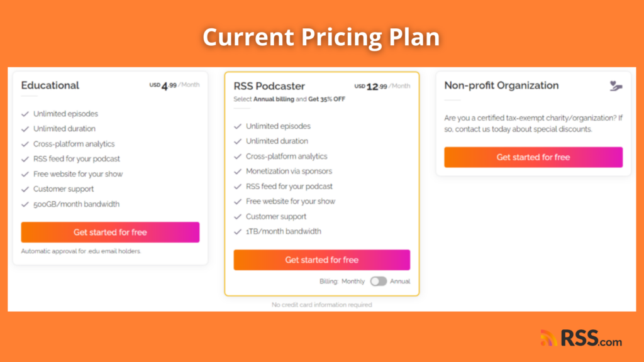Click checkmark beside Podcaster Customer support
The height and width of the screenshot is (362, 644).
pos(237,217)
